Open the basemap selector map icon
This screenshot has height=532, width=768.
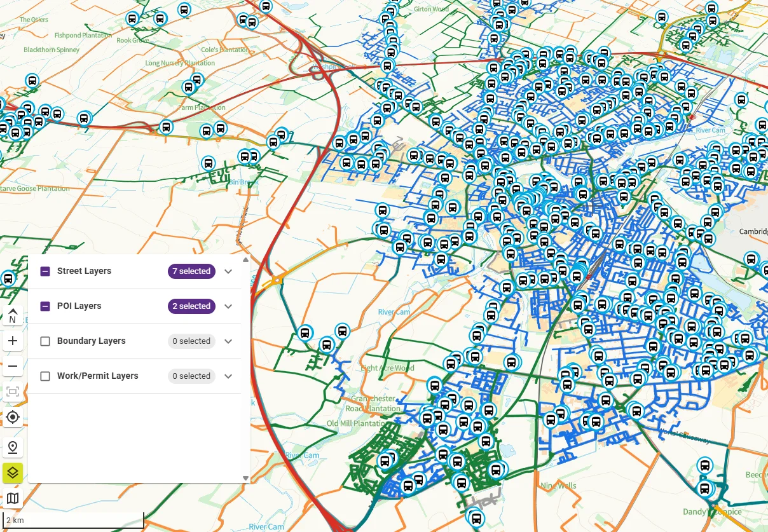pos(13,498)
